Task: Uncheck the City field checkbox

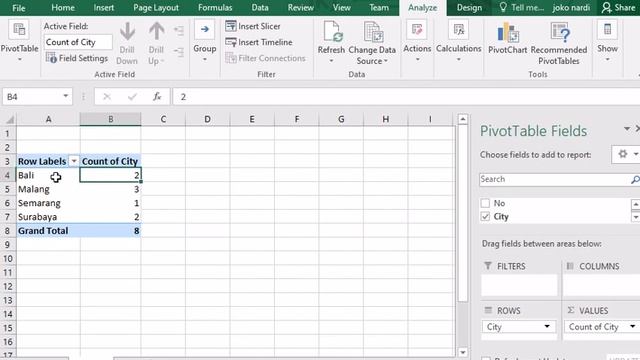Action: [x=485, y=216]
